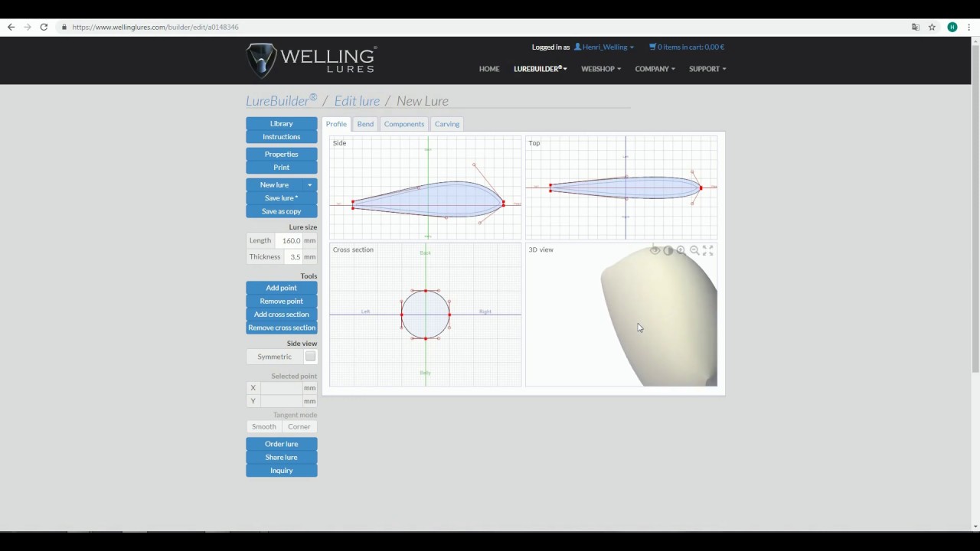Open the Henri_Welling account dropdown
Image resolution: width=980 pixels, height=551 pixels.
(x=604, y=47)
